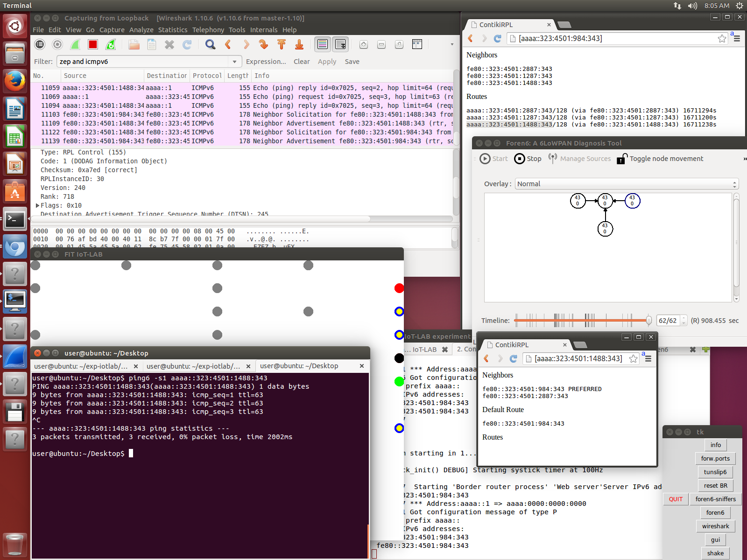Open Wireshark capture options gear icon

[x=57, y=44]
